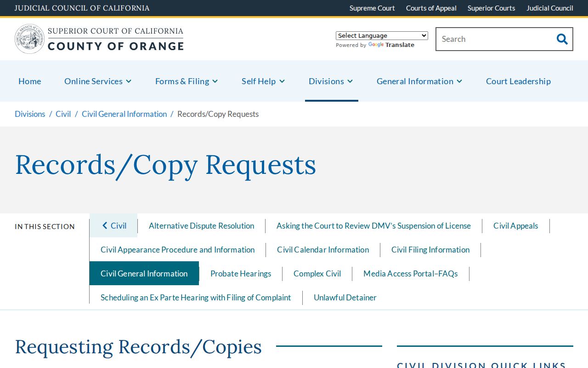Visit the Courts of Appeal link
This screenshot has height=368, width=588.
click(431, 8)
